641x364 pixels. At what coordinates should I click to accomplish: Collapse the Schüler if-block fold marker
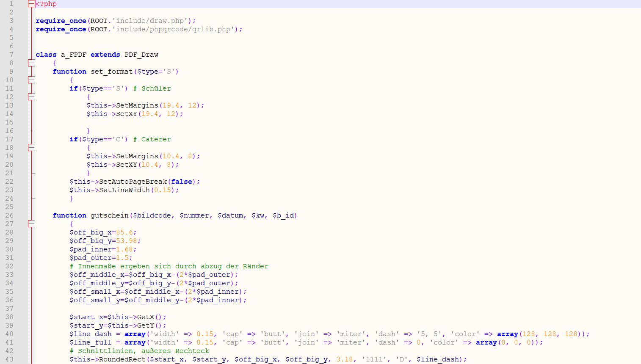pos(31,97)
